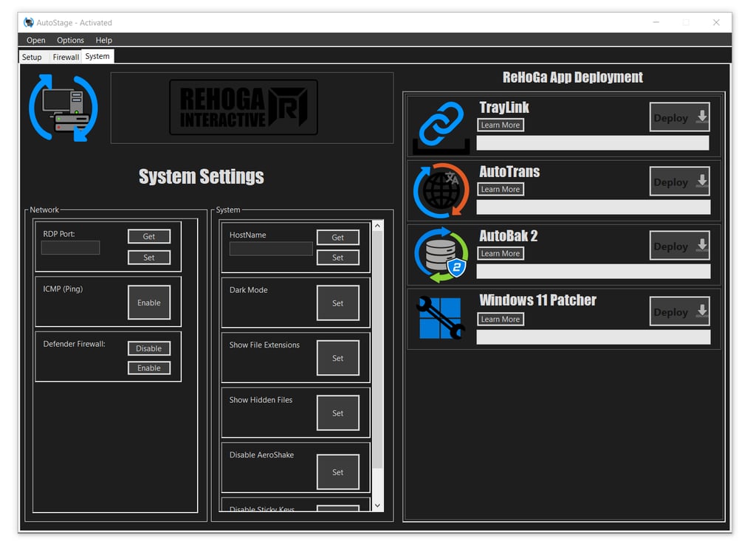Click the Windows 11 Patcher progress bar
756x549 pixels.
pos(594,337)
